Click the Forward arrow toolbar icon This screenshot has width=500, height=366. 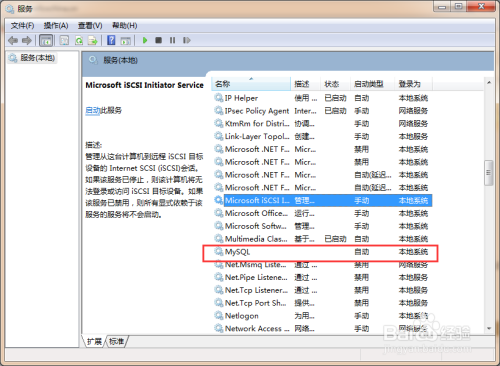(27, 41)
